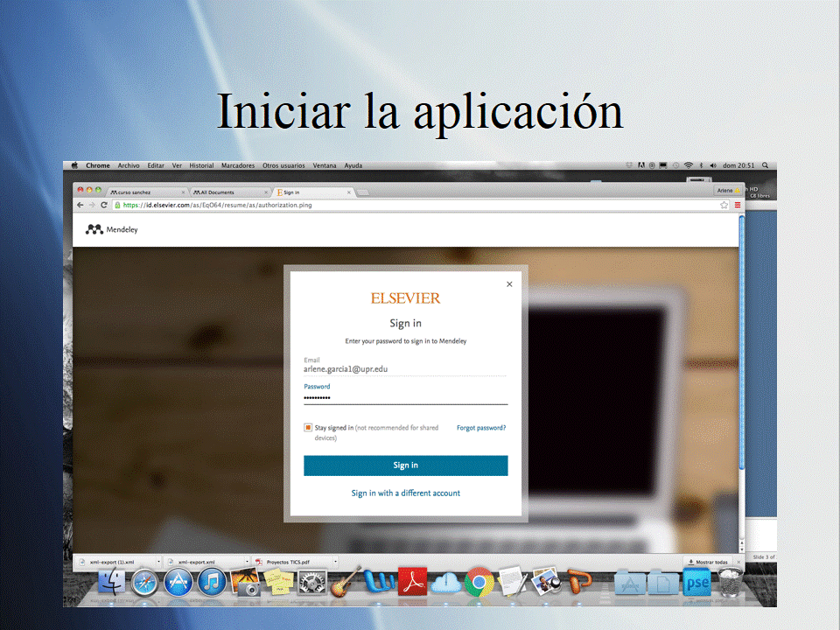Toggle the Stay signed in checkbox
This screenshot has width=840, height=630.
point(307,428)
